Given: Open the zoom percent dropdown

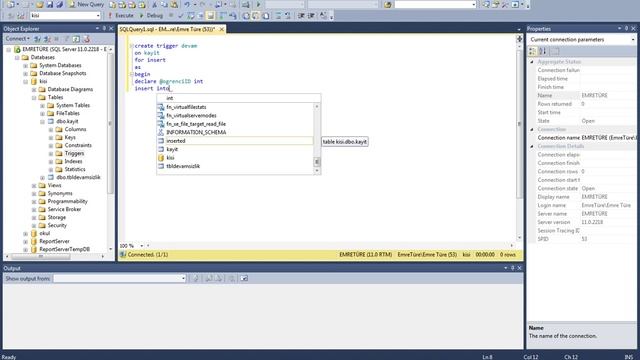Looking at the screenshot, I should [x=142, y=246].
